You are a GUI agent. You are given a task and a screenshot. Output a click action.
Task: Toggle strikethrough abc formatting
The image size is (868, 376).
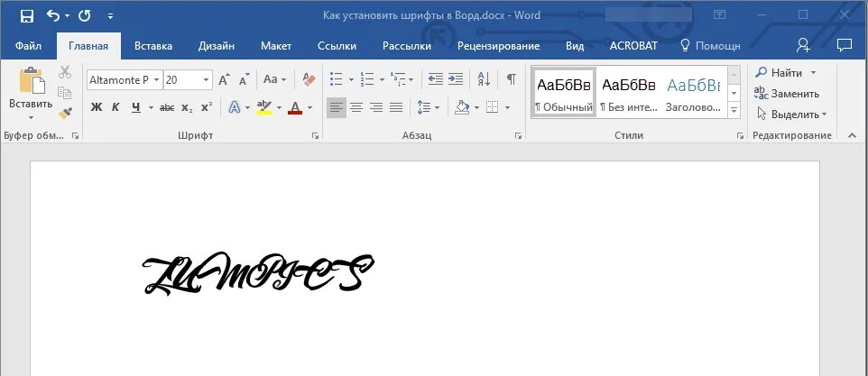click(167, 107)
